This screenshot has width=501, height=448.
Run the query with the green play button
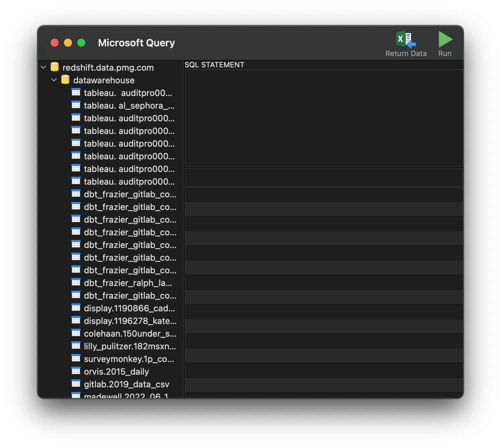click(445, 40)
